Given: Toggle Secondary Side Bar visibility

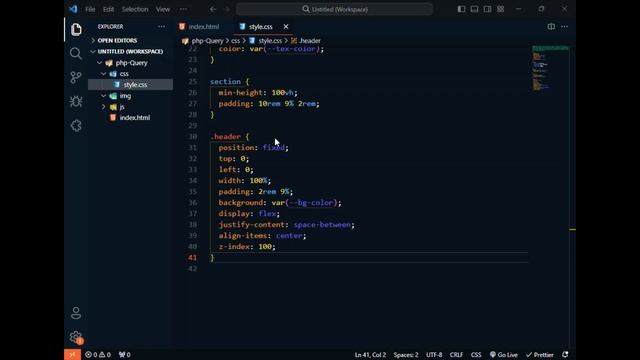Looking at the screenshot, I should click(x=487, y=9).
